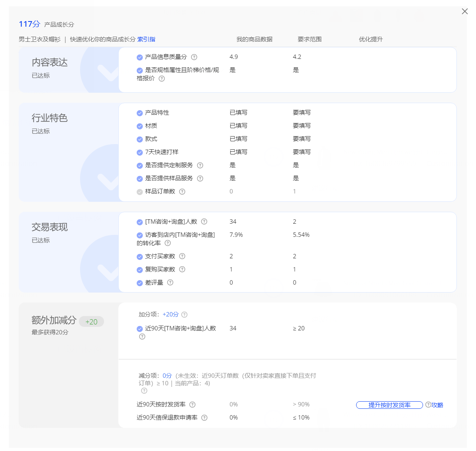Image resolution: width=476 pixels, height=451 pixels.
Task: Click help icon beside 近90天按时发货率
Action: [192, 404]
